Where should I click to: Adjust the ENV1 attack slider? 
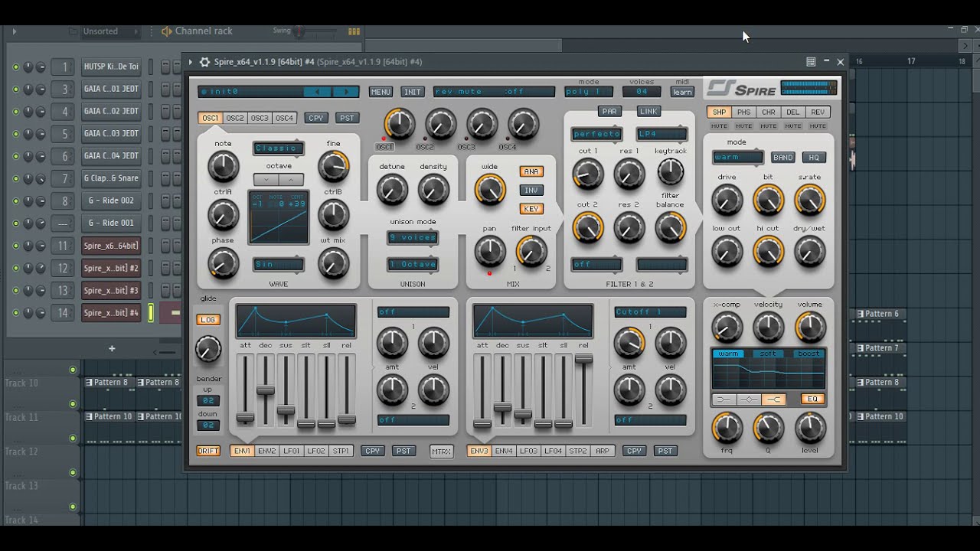[x=245, y=418]
